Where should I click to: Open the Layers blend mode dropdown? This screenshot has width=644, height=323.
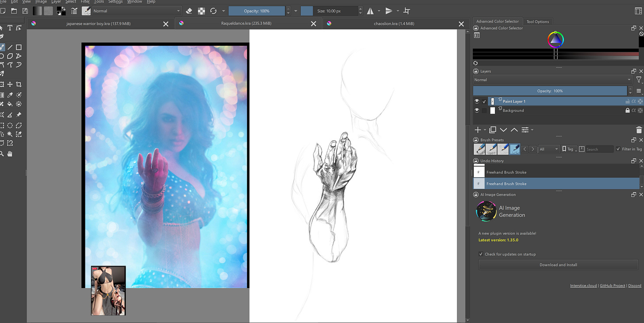point(552,80)
